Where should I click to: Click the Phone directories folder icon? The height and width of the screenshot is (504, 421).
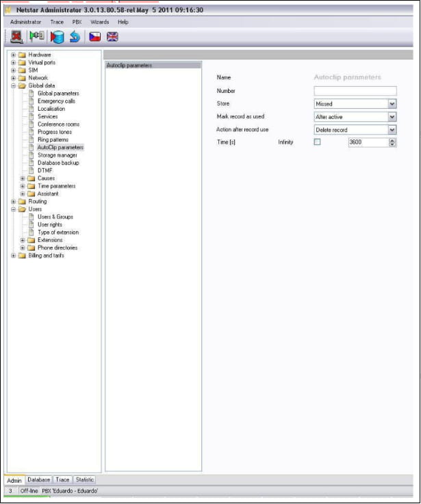[31, 248]
